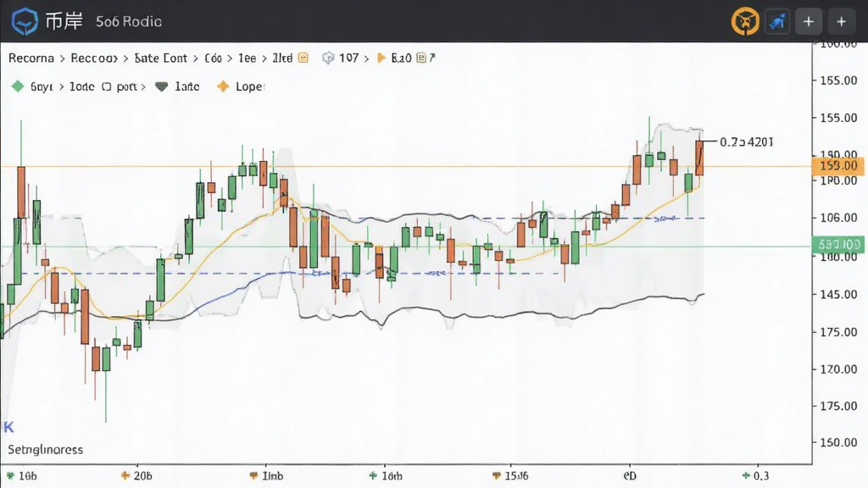The width and height of the screenshot is (868, 488).
Task: Click the first plus button in header
Action: (x=808, y=21)
